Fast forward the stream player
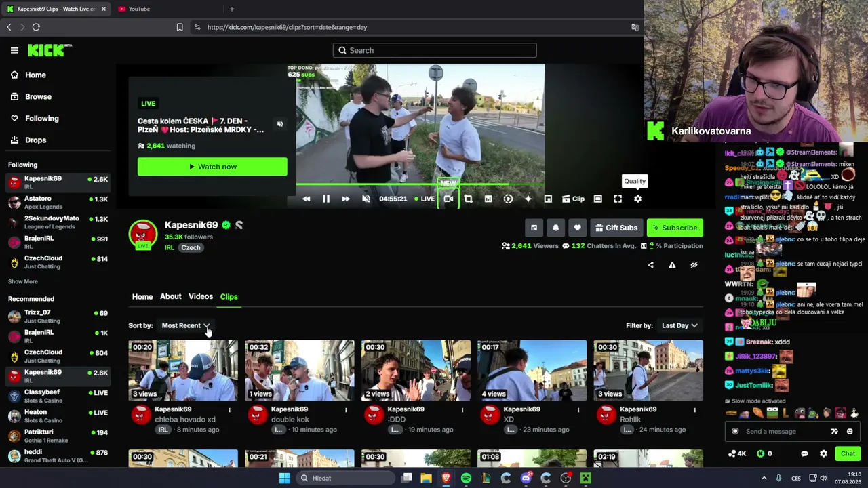The height and width of the screenshot is (488, 868). pos(345,199)
